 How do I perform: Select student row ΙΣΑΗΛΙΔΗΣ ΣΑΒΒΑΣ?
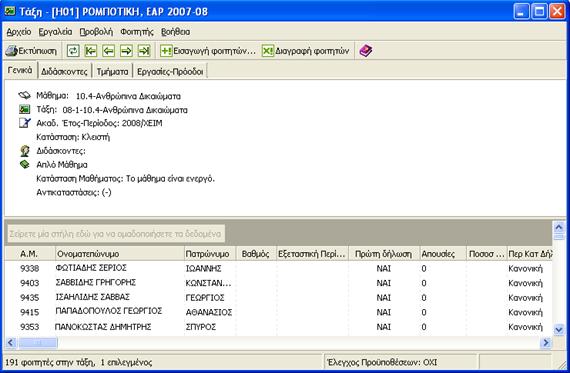pyautogui.click(x=278, y=297)
